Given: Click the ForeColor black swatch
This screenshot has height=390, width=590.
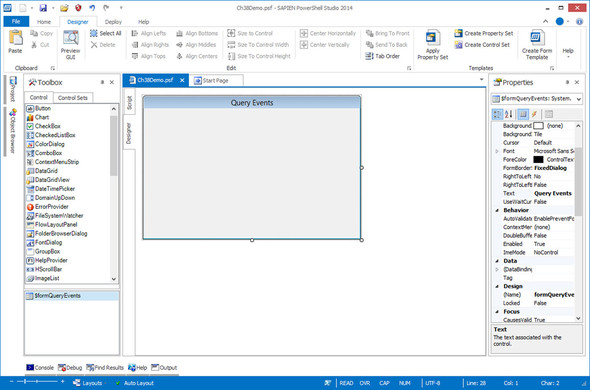Looking at the screenshot, I should coord(538,160).
